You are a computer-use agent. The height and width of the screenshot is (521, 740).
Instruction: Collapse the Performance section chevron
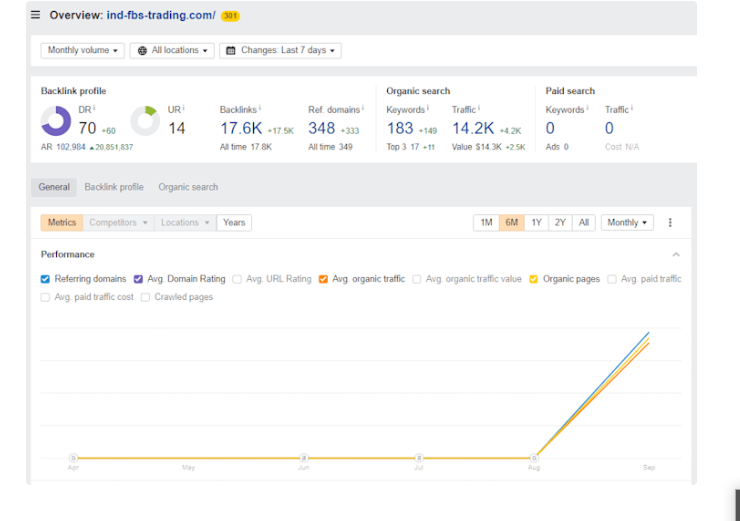676,255
